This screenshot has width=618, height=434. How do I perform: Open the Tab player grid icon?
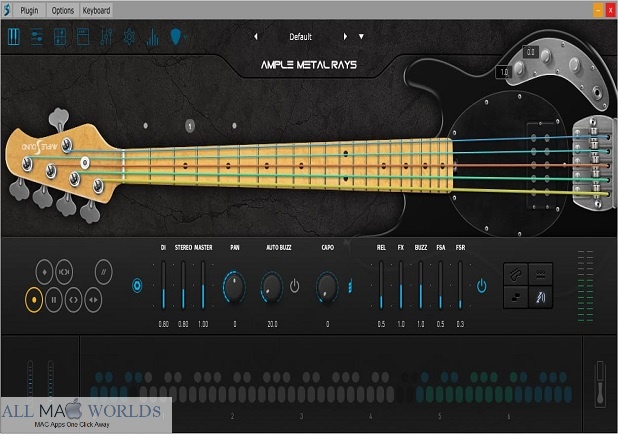60,37
